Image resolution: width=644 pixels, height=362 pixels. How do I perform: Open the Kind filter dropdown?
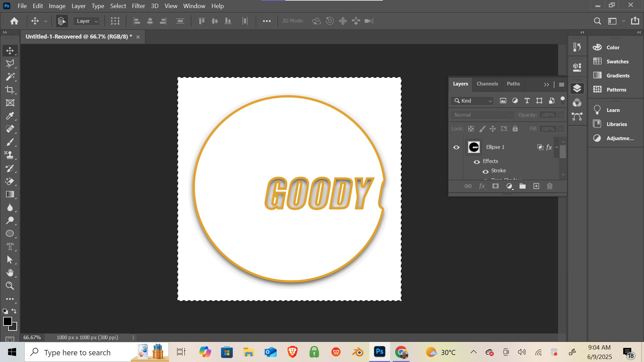point(473,101)
